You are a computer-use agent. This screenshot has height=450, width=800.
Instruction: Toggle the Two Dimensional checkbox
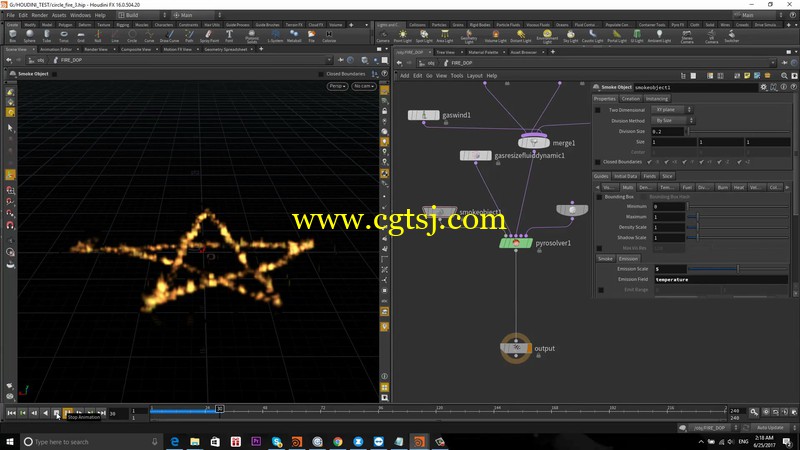[597, 110]
